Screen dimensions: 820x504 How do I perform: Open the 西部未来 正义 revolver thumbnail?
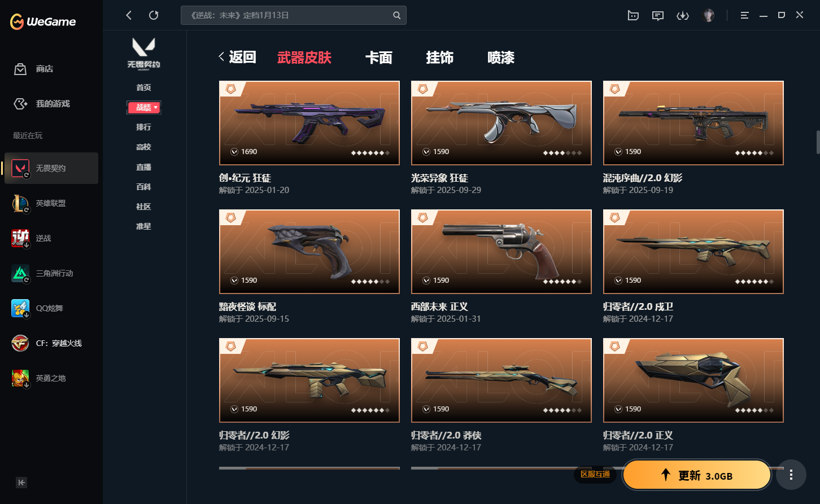pos(501,252)
